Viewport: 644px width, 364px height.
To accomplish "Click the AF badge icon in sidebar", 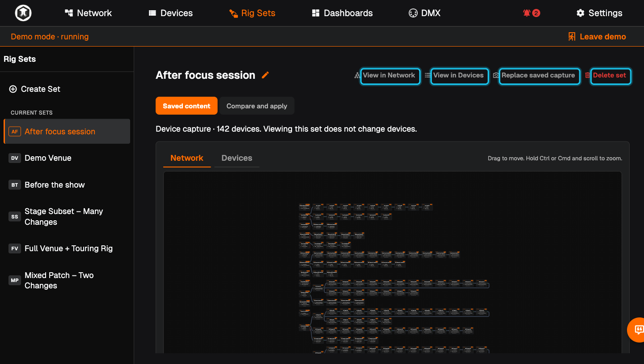I will tap(15, 132).
